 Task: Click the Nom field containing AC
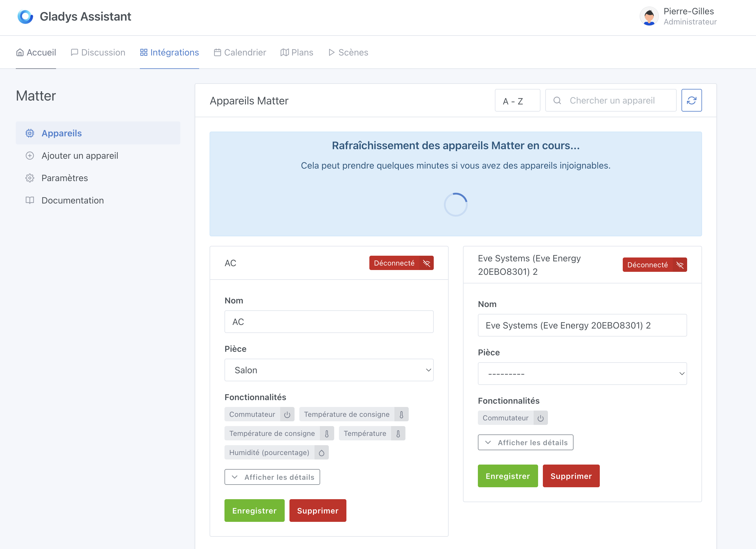pyautogui.click(x=329, y=322)
